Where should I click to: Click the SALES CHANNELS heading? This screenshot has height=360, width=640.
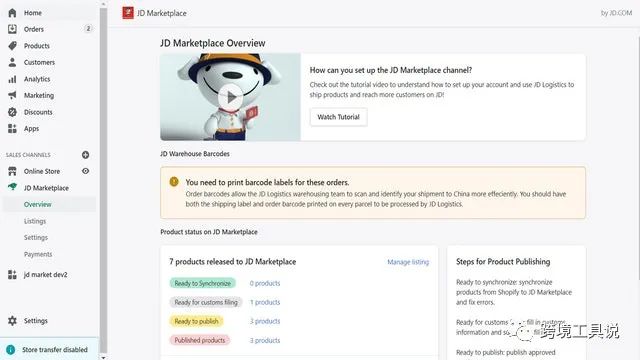[x=28, y=155]
